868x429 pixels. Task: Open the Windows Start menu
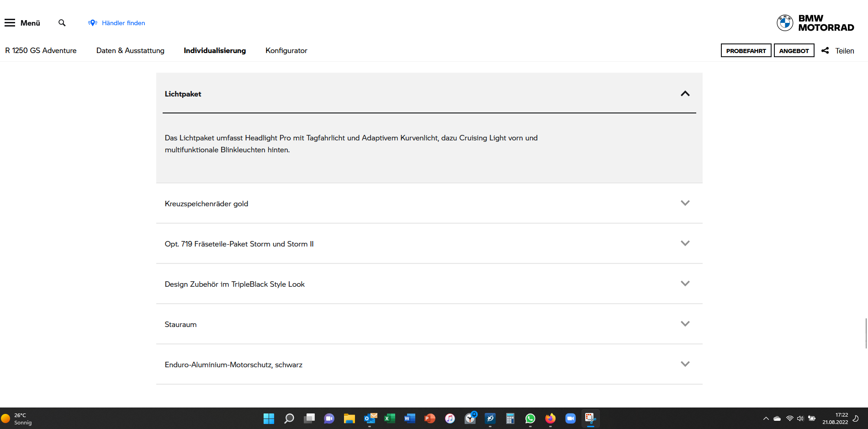269,418
